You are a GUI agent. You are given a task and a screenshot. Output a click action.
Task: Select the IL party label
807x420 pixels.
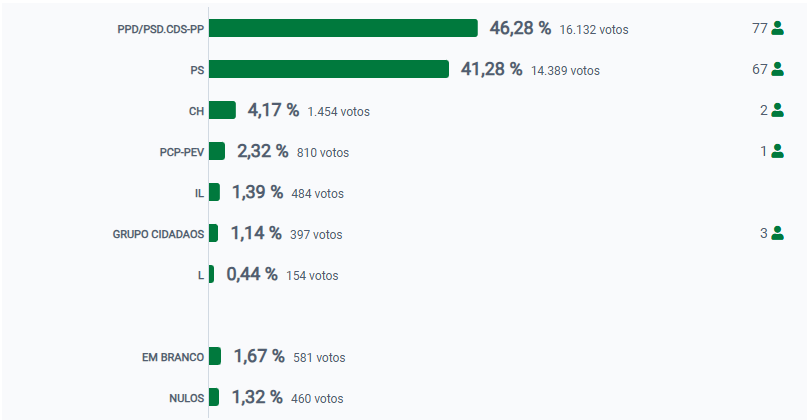pyautogui.click(x=200, y=193)
